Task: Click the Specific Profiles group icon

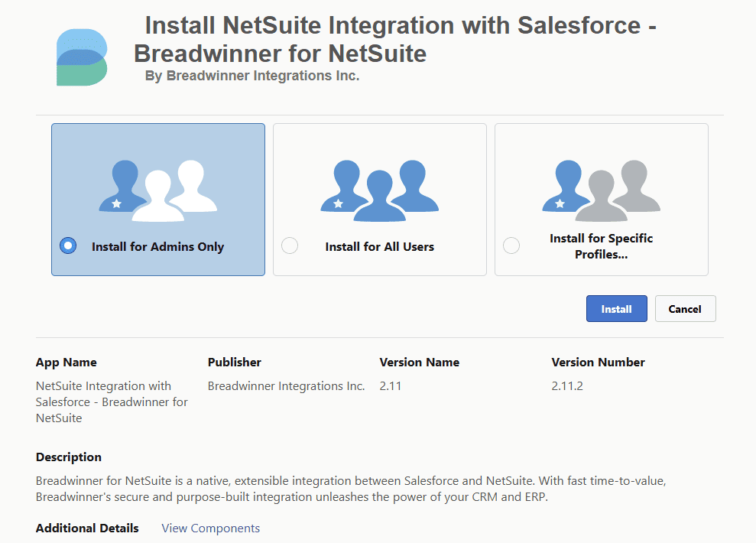Action: 602,191
